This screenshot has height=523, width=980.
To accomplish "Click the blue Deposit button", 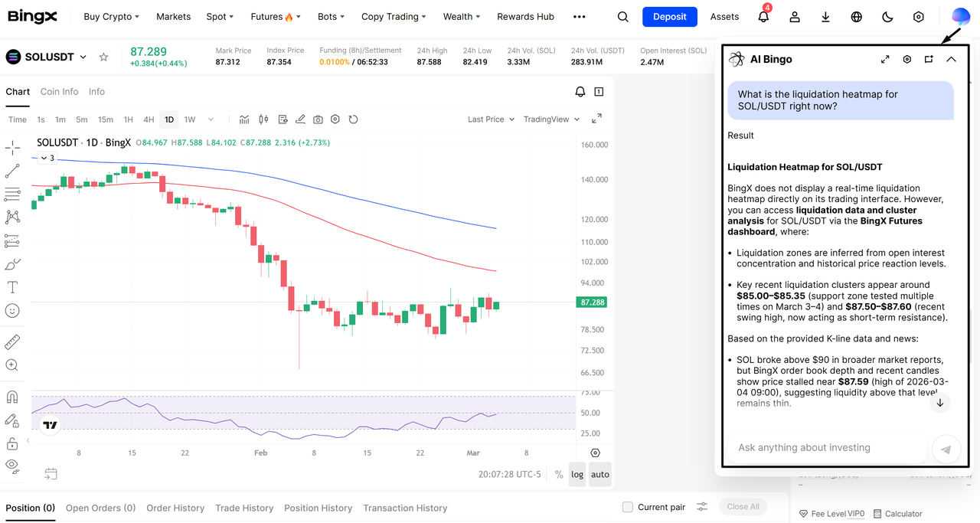I will point(669,17).
